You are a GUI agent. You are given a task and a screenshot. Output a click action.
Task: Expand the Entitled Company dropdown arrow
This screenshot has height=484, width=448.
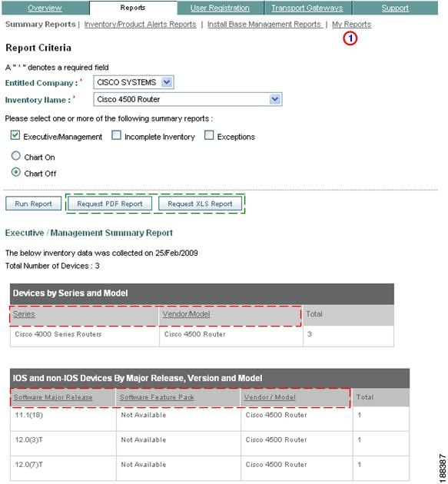167,82
